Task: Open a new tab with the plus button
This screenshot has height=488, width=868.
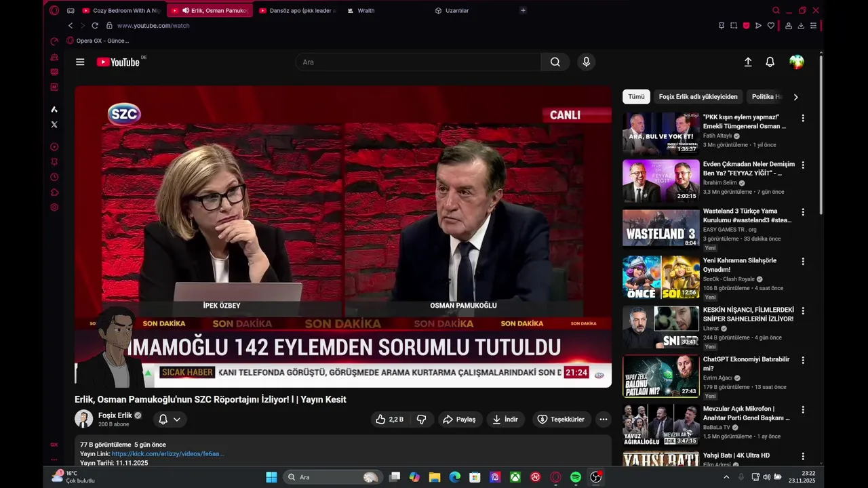Action: [523, 10]
